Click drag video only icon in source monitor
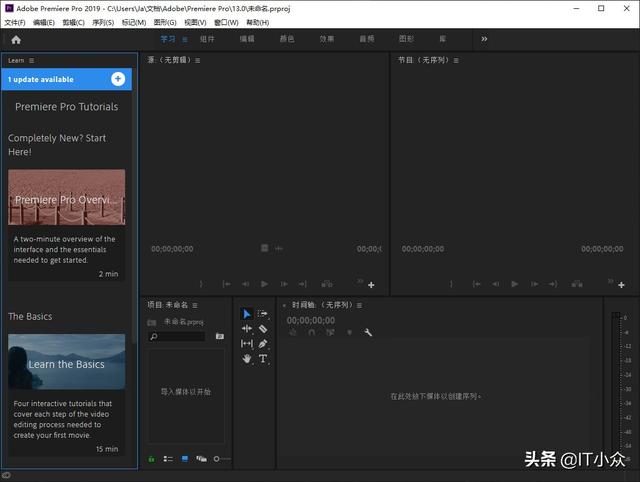The image size is (640, 482). click(264, 248)
